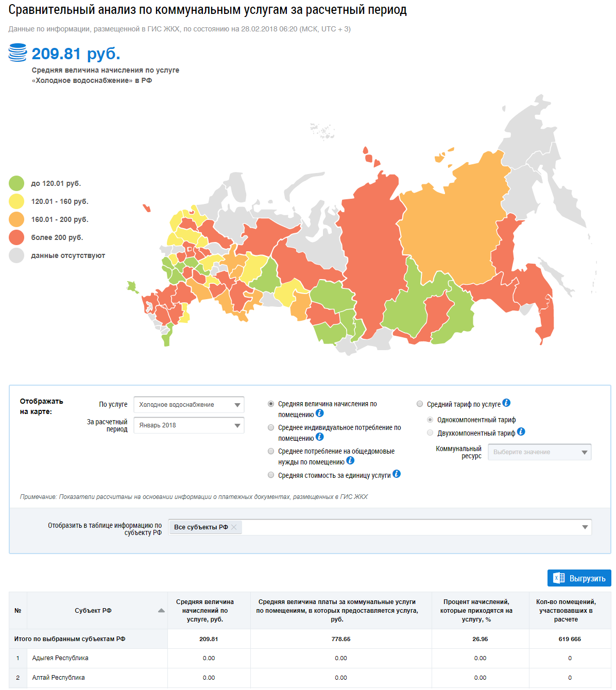Select Среднее индивидуальное потребление radio button
Viewport: 616px width, 690px height.
pyautogui.click(x=271, y=427)
